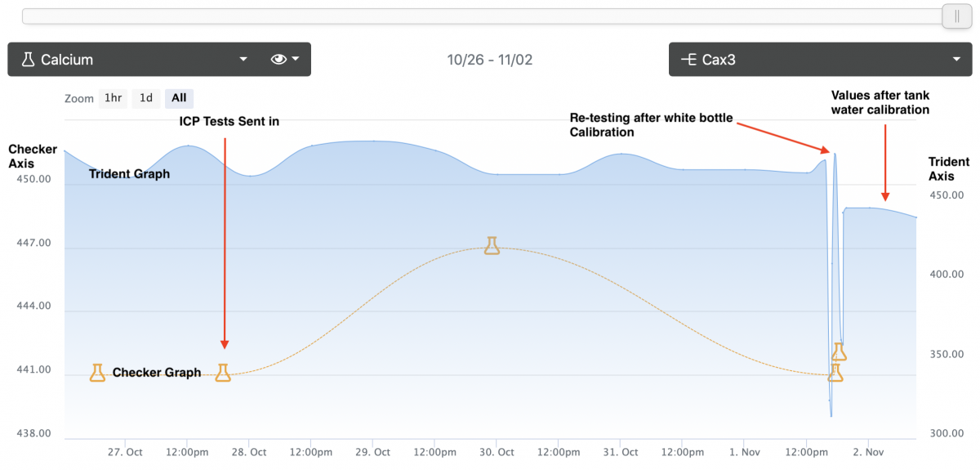Open the eye icon dropdown arrow
The width and height of the screenshot is (980, 470).
pyautogui.click(x=296, y=60)
